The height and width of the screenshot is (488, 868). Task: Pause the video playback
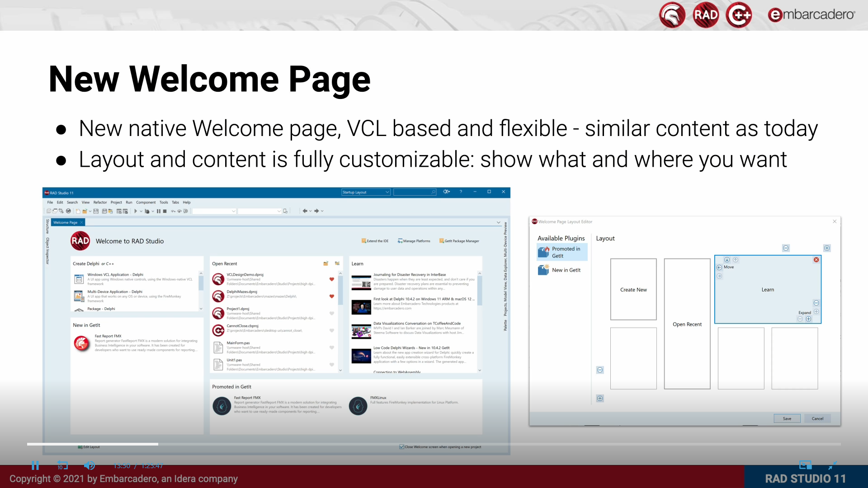tap(35, 465)
